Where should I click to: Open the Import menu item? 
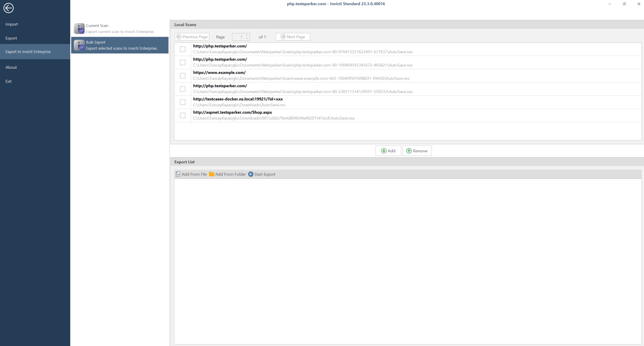click(12, 24)
